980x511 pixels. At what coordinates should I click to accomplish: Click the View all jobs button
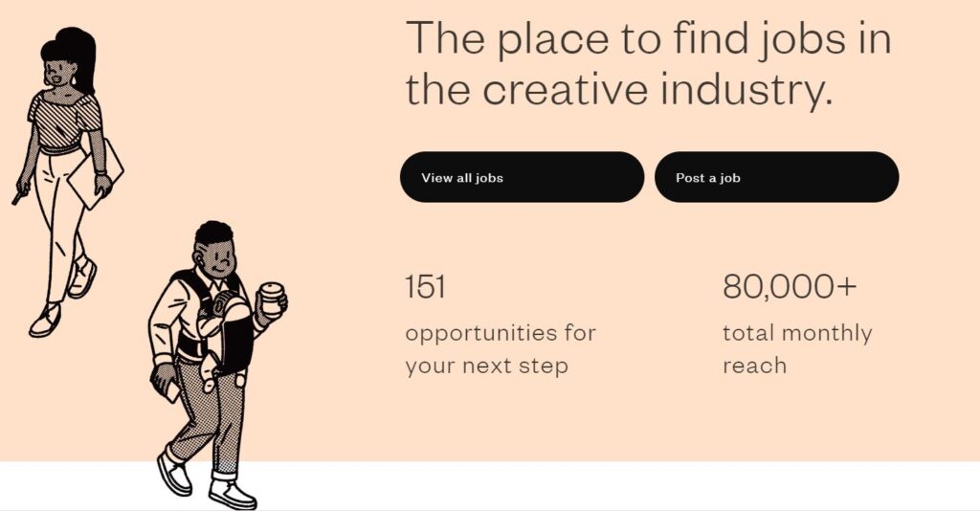(x=522, y=177)
